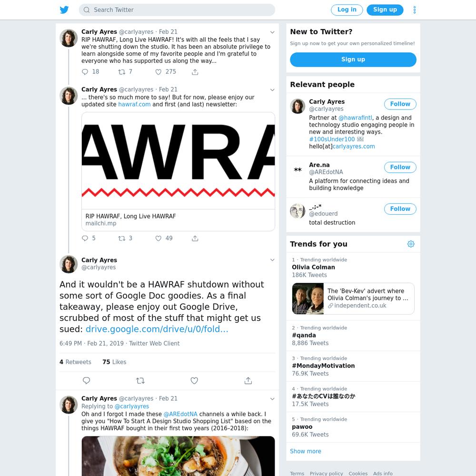Follow Are.na account
Image resolution: width=476 pixels, height=476 pixels.
(400, 167)
